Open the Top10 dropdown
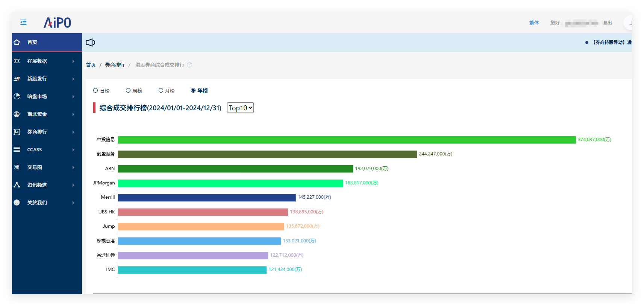 240,108
